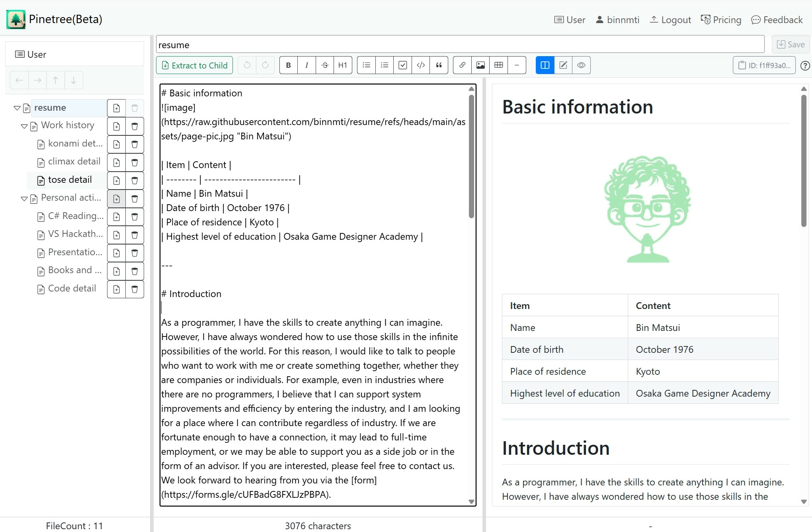Insert an image using the toolbar icon
Viewport: 812px width, 532px height.
pos(480,65)
